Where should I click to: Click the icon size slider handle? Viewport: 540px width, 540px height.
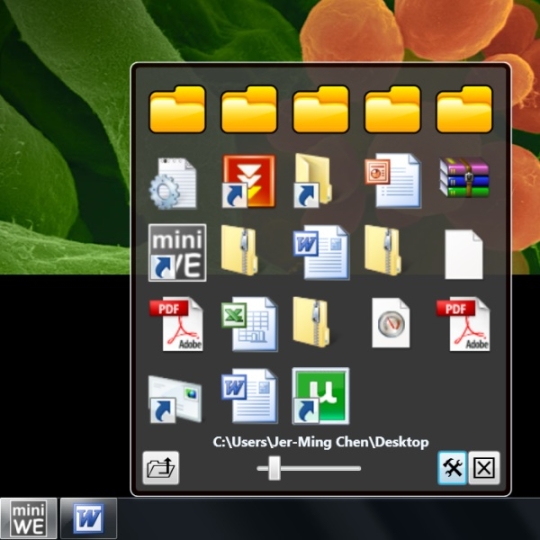pyautogui.click(x=274, y=468)
